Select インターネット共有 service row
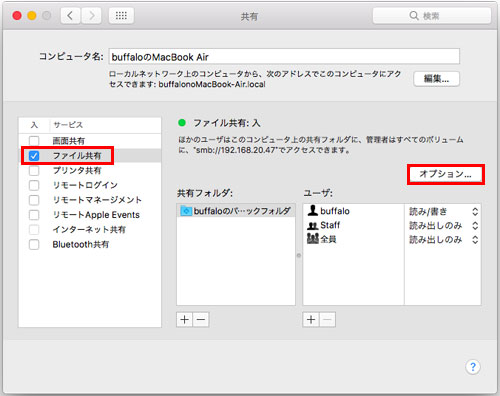The image size is (500, 396). coord(90,229)
